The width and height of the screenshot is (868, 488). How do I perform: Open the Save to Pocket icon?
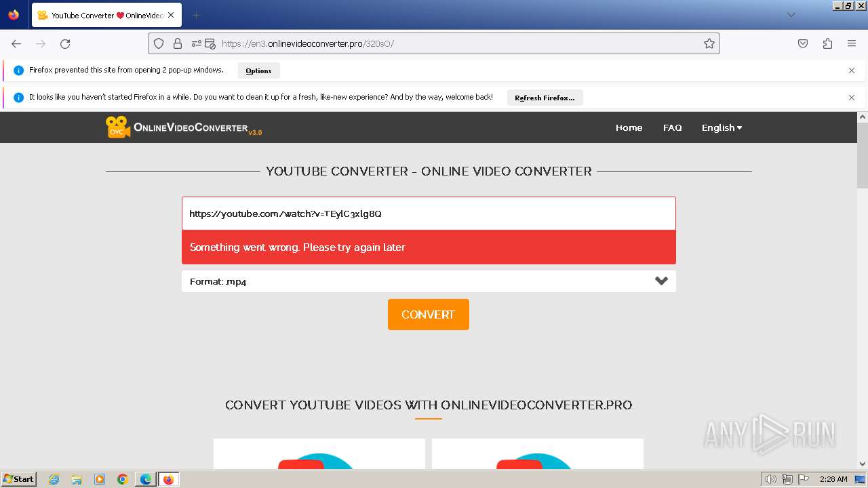803,43
